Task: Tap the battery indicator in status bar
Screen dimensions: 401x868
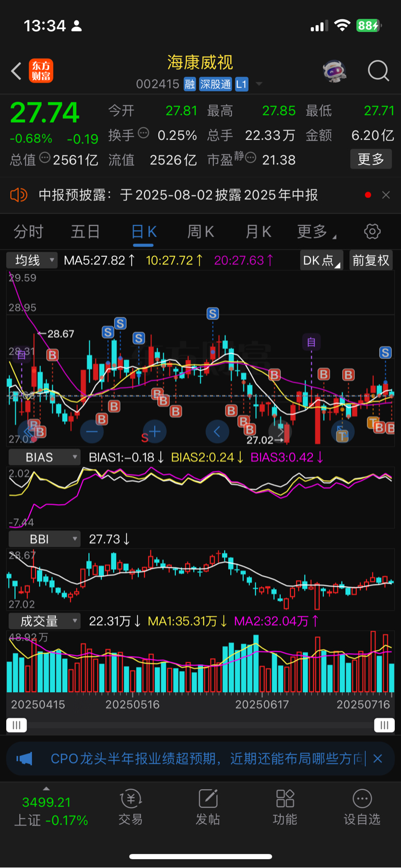Action: coord(369,26)
